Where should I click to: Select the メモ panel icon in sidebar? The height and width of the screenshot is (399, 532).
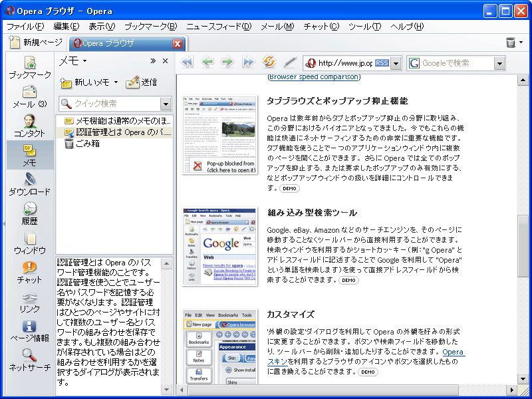30,155
